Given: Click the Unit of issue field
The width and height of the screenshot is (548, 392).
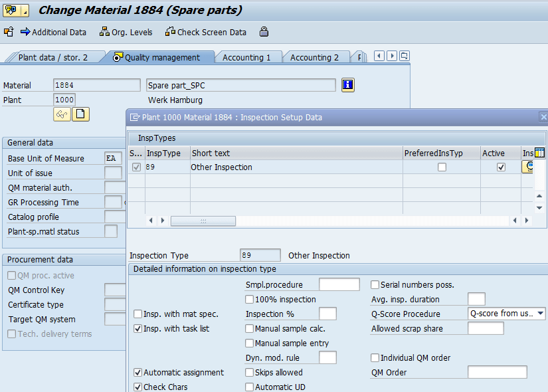Looking at the screenshot, I should [x=113, y=173].
